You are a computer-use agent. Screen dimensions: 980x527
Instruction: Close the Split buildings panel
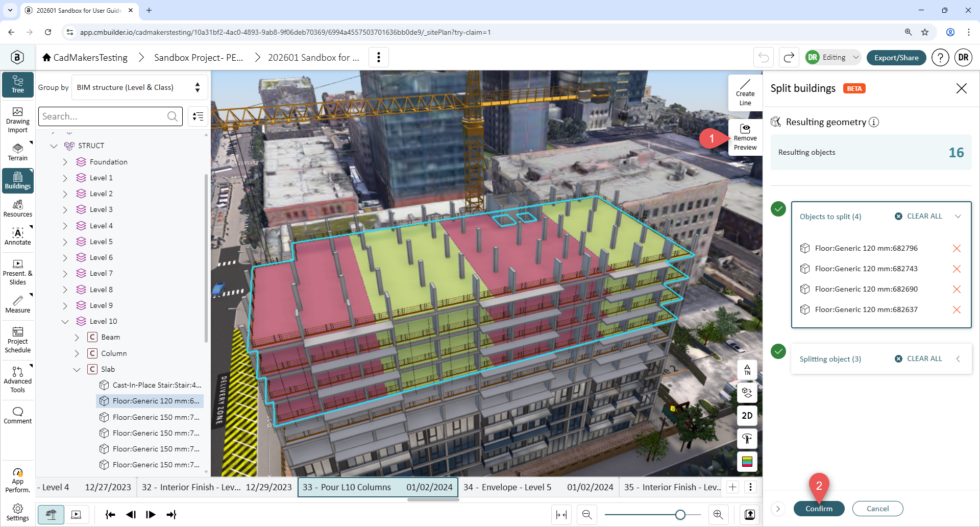click(962, 88)
